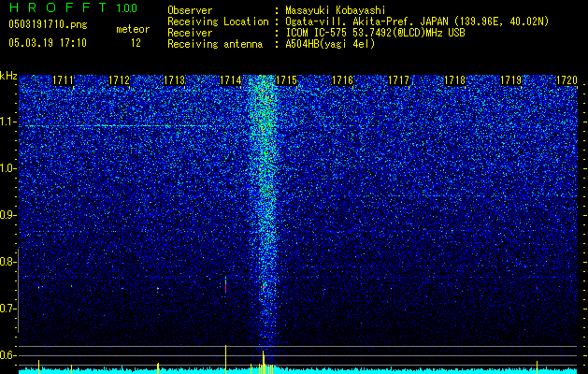This screenshot has height=374, width=588.
Task: Click the Receiving antenna label
Action: [x=215, y=44]
